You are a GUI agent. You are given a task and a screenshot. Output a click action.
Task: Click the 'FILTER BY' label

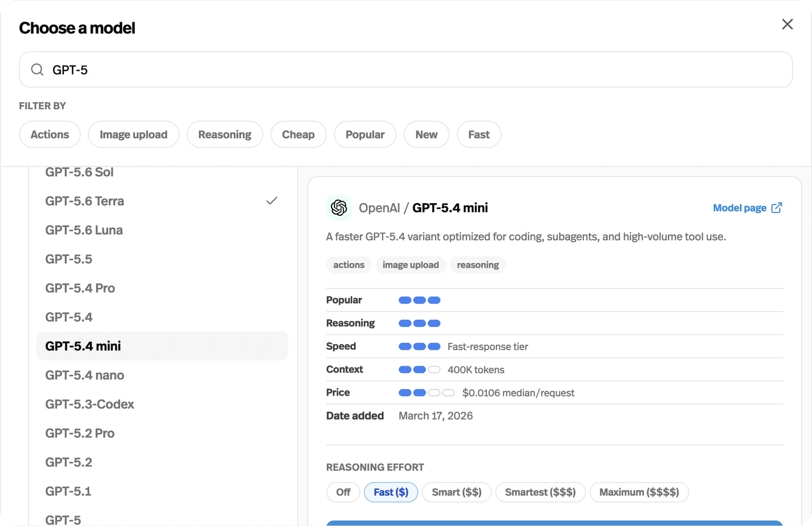click(42, 105)
